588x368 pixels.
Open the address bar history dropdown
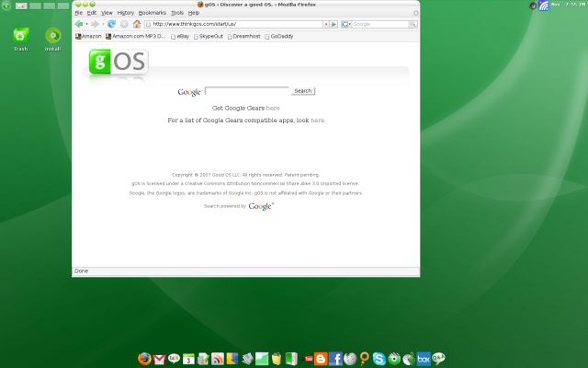326,24
